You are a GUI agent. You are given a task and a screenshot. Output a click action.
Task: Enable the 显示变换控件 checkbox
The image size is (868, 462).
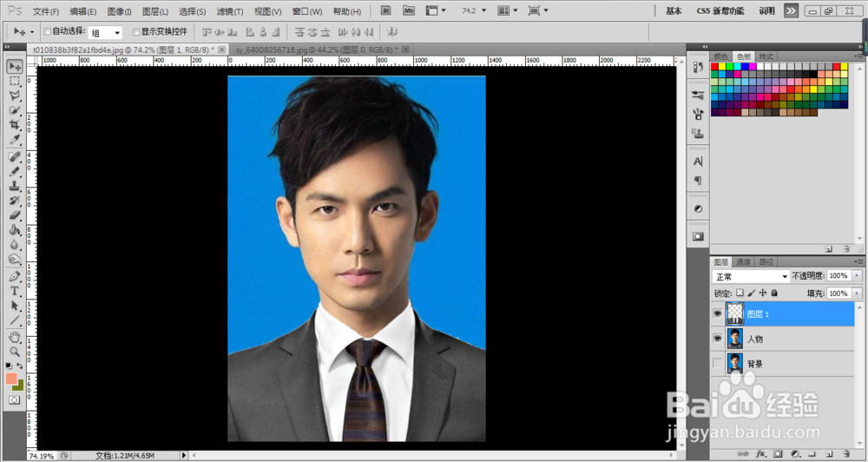pyautogui.click(x=136, y=31)
